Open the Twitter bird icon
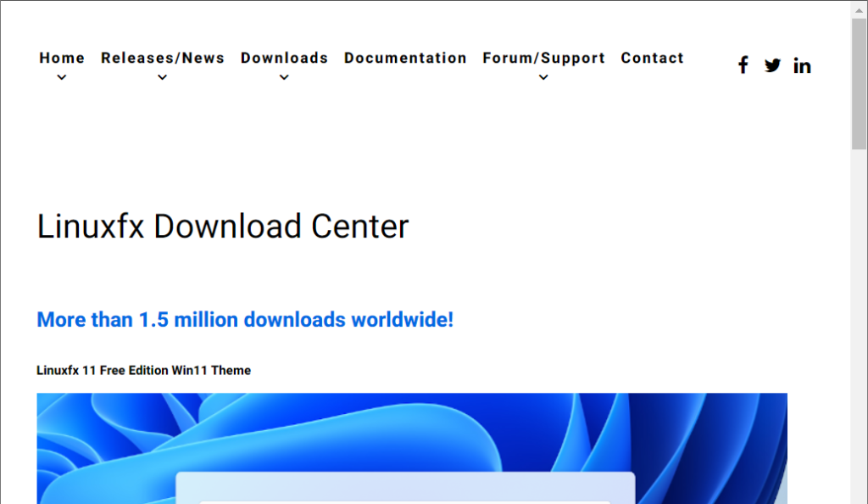The height and width of the screenshot is (504, 868). (773, 65)
